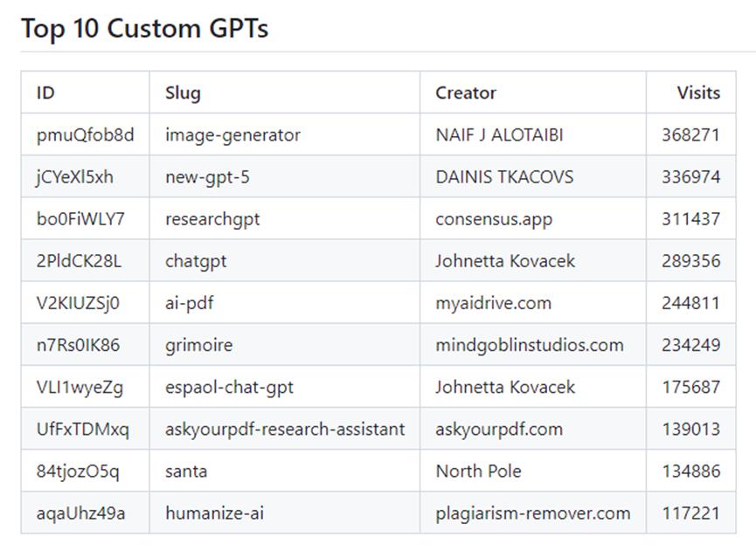Click the chatgpt slug entry
Screen dimensions: 756x551
(x=196, y=261)
